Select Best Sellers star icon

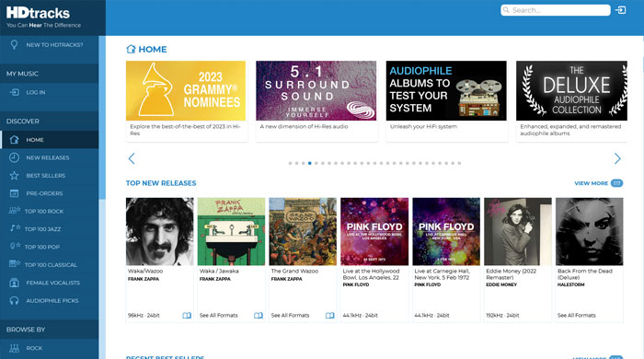coord(14,176)
